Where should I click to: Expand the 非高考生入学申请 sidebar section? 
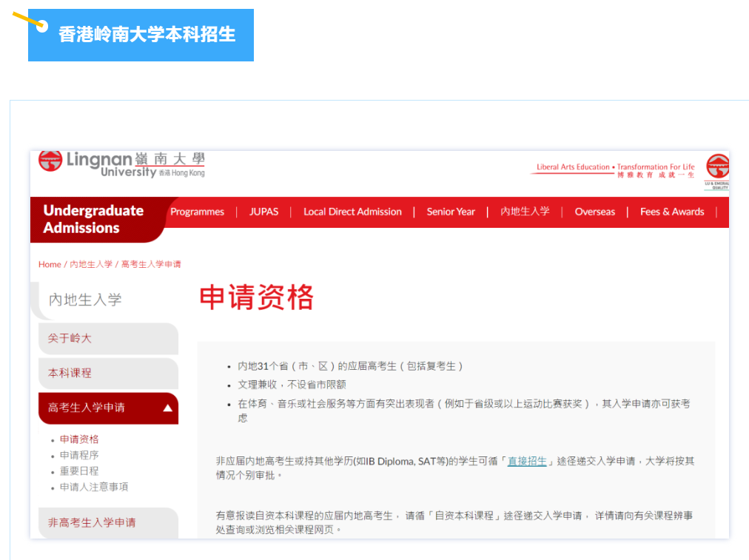[x=92, y=522]
